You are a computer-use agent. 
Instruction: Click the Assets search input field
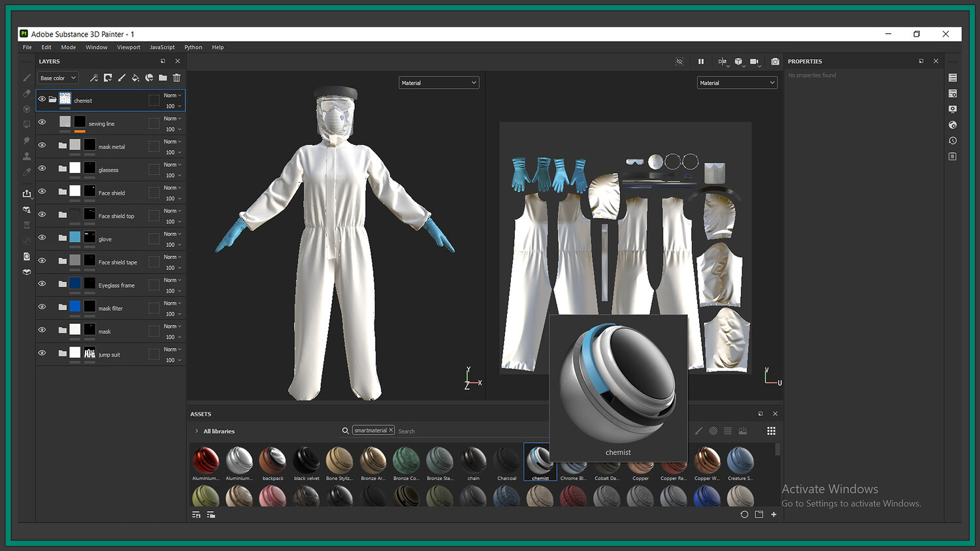coord(470,431)
